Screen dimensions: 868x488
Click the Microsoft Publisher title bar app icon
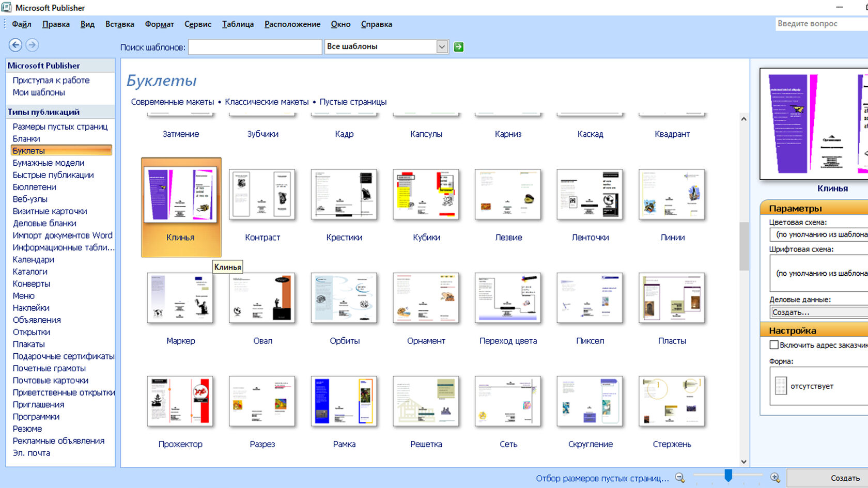(6, 7)
